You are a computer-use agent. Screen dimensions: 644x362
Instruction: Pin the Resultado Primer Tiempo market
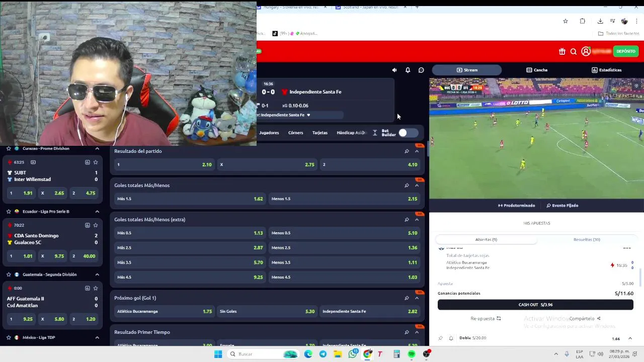coord(407,332)
